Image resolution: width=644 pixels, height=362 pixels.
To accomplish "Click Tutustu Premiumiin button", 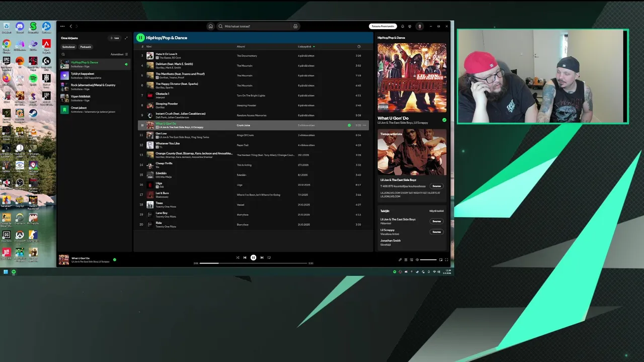I will tap(383, 26).
